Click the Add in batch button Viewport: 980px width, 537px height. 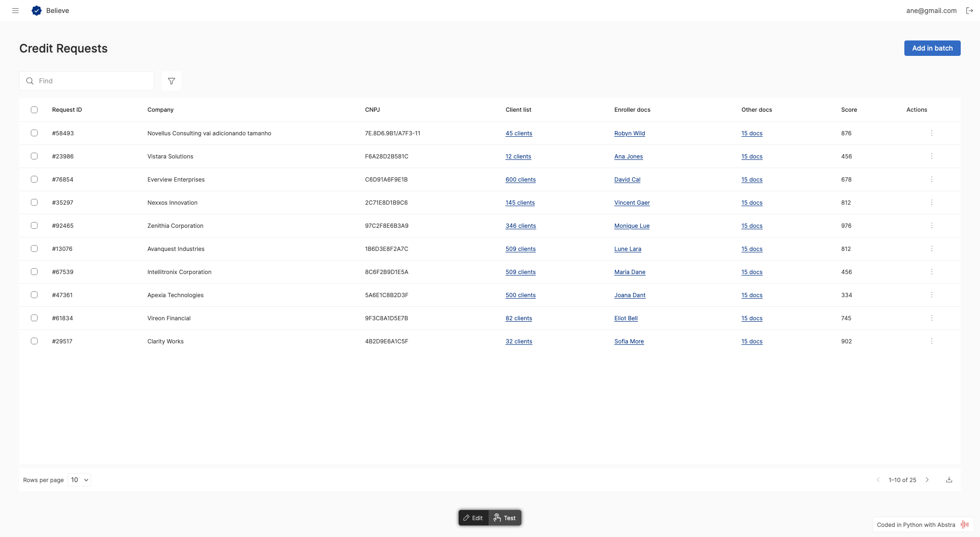coord(932,48)
